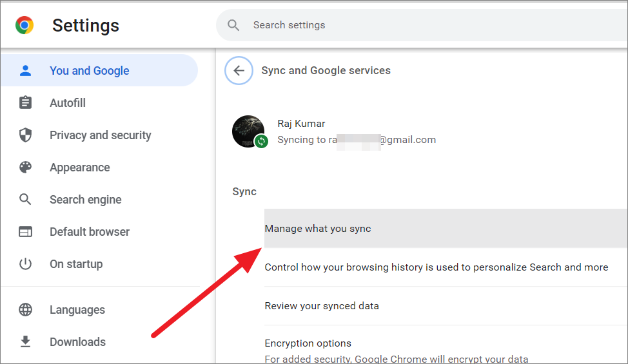The image size is (628, 364).
Task: Click the globe icon beside Languages
Action: (25, 310)
